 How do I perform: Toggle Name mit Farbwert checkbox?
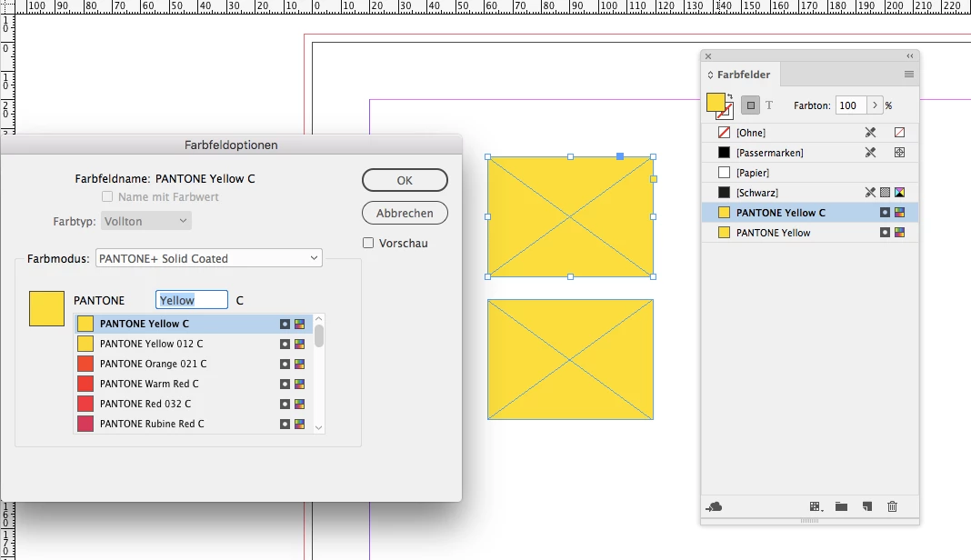pyautogui.click(x=107, y=196)
